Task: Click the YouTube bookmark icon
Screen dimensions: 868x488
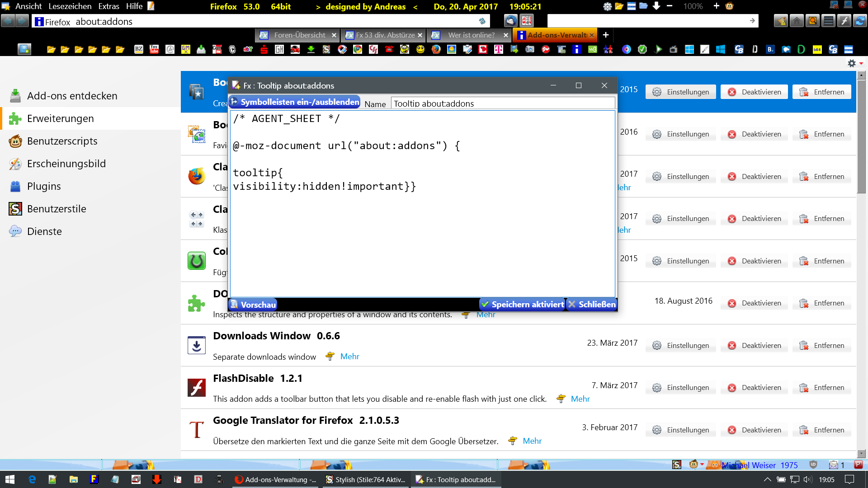Action: pos(154,49)
